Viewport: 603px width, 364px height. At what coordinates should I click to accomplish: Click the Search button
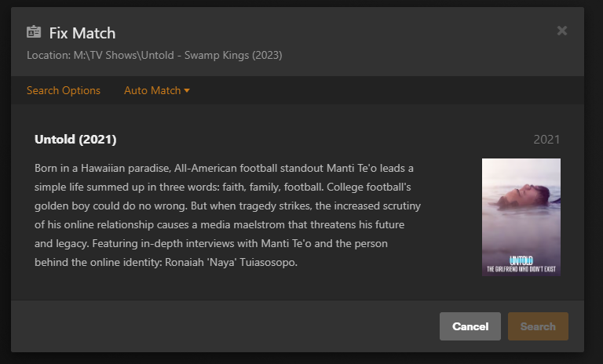pos(538,326)
